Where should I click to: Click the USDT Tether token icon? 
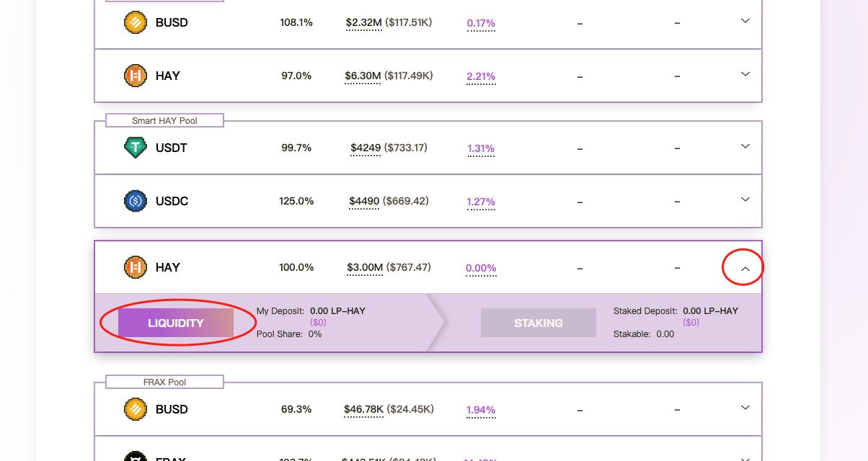136,148
